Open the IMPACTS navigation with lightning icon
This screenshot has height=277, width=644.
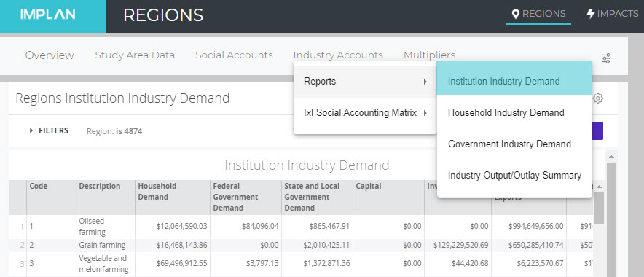click(x=613, y=14)
